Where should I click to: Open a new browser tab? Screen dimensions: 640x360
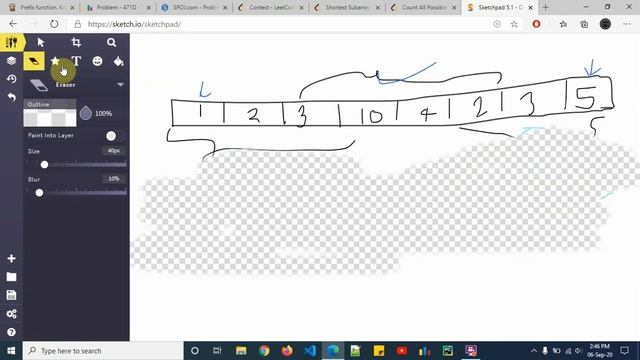click(546, 7)
